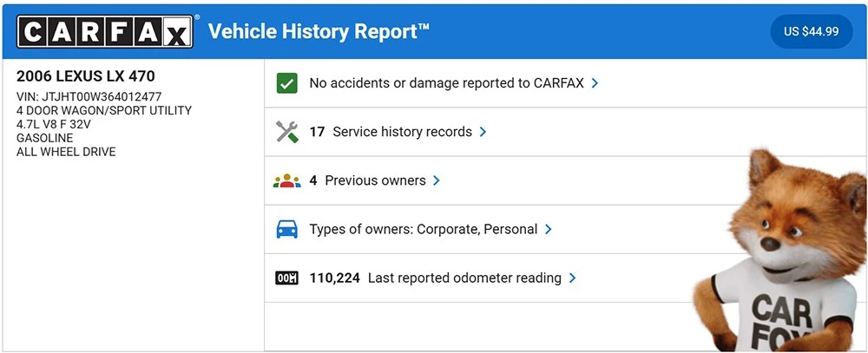Screen dimensions: 868x353
Task: Expand the no accidents reported chevron
Action: tap(595, 83)
